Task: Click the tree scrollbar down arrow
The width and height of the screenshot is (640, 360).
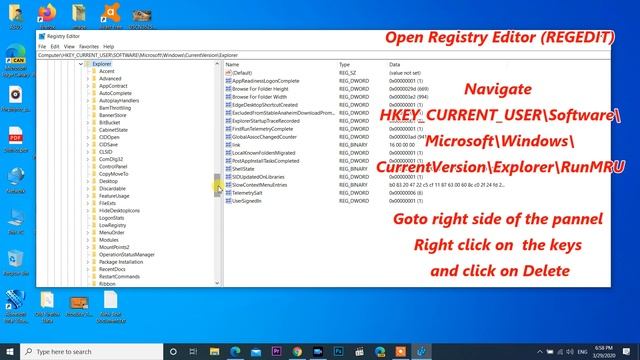Action: pyautogui.click(x=217, y=283)
